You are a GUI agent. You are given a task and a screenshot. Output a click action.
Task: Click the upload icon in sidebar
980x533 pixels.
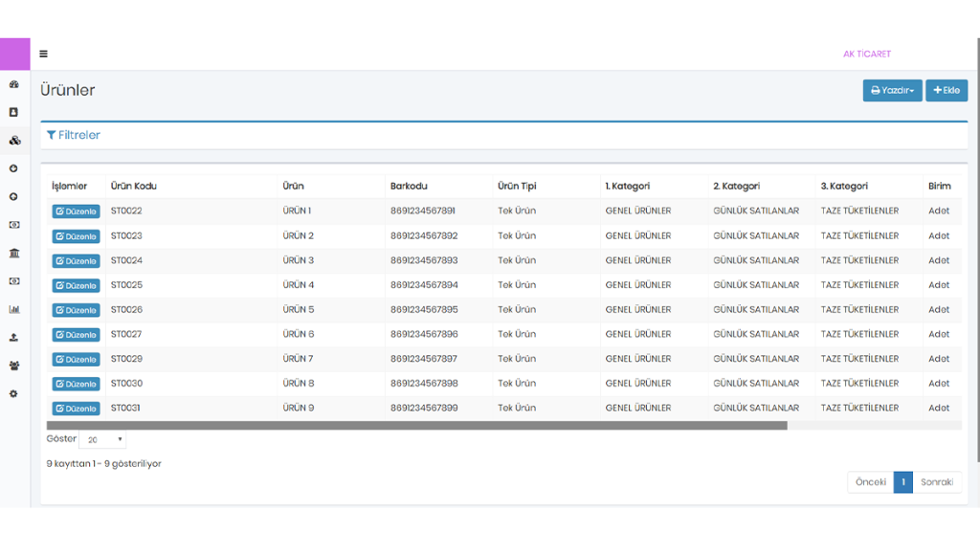tap(14, 337)
